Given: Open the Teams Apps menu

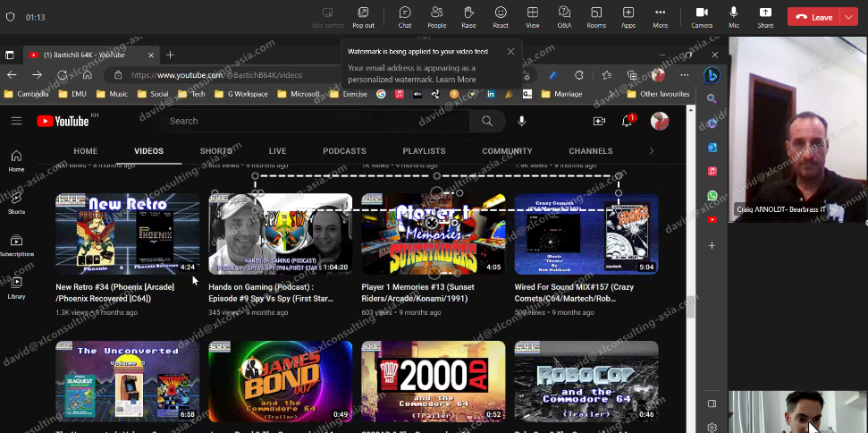Looking at the screenshot, I should (628, 17).
